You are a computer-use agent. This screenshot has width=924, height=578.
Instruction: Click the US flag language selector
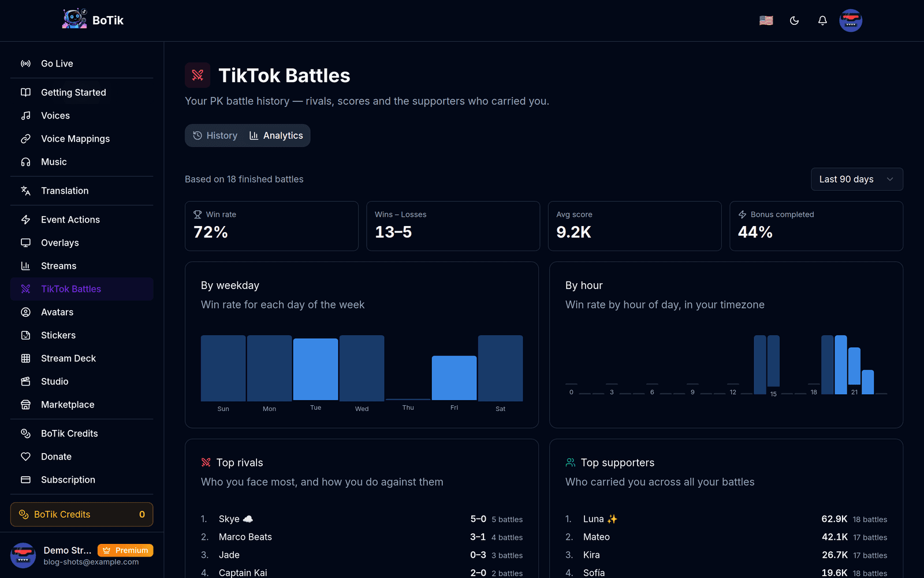point(766,21)
